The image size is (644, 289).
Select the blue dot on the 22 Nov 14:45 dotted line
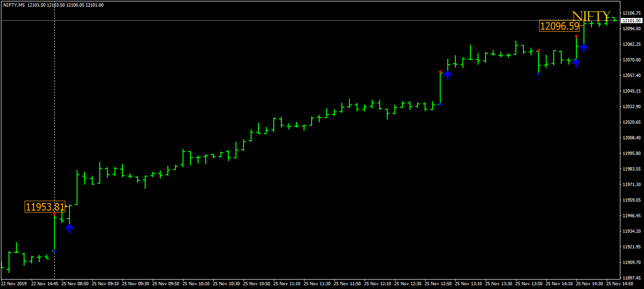tap(54, 251)
